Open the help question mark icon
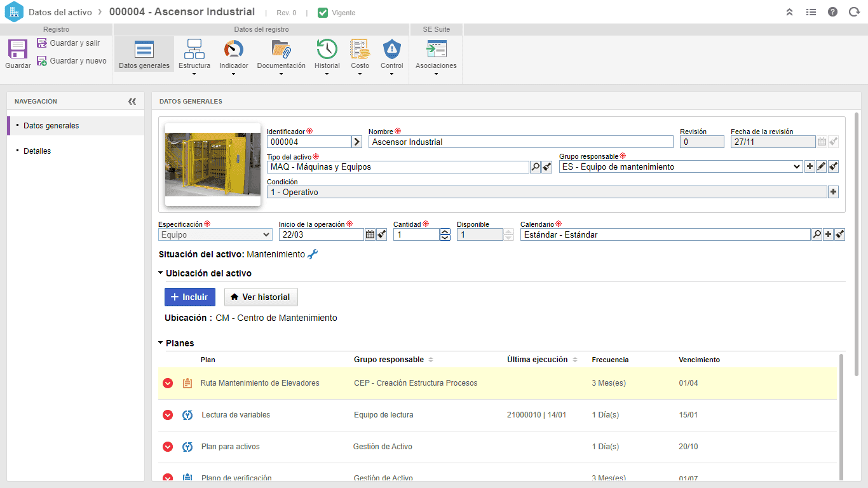 click(x=832, y=12)
